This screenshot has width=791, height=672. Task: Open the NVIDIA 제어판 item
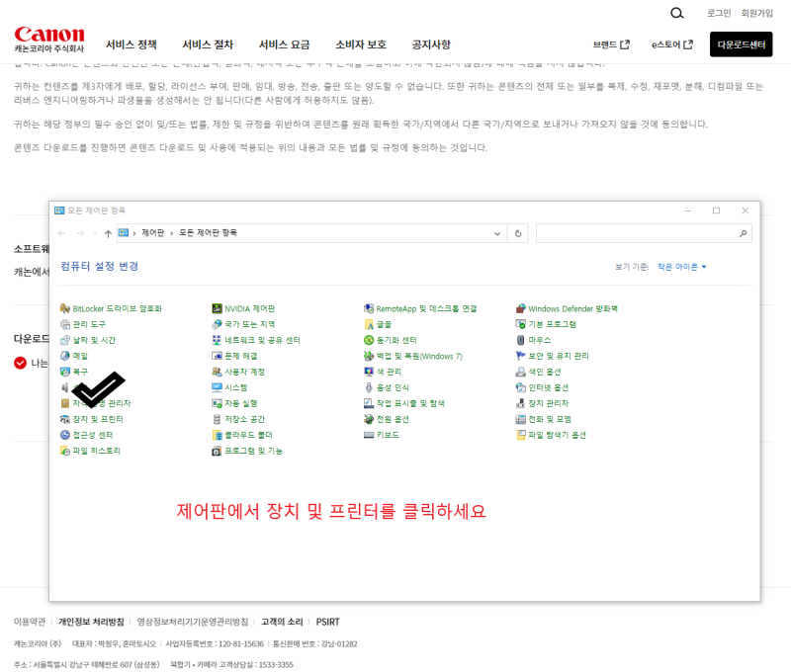249,307
